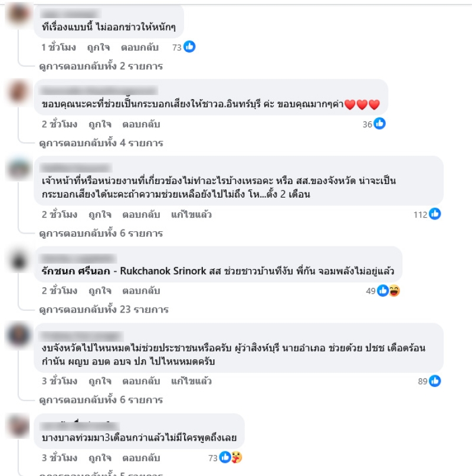The width and height of the screenshot is (472, 476).
Task: Expand 6 replies under the 112-likes comment
Action: pos(101,233)
